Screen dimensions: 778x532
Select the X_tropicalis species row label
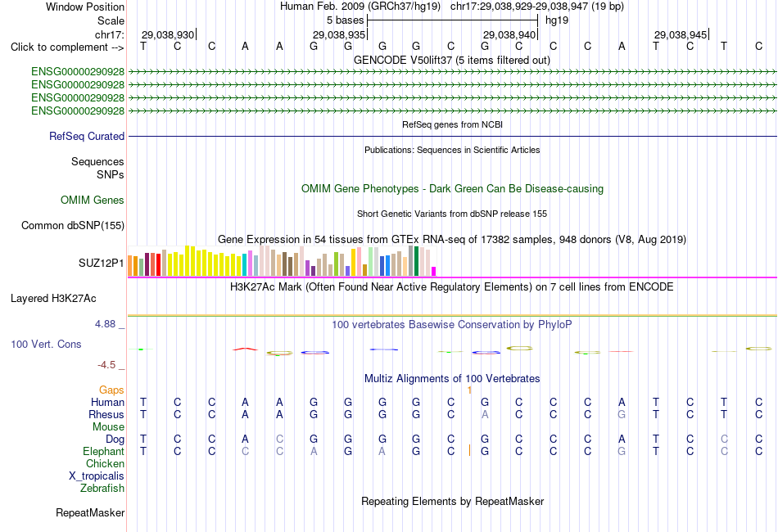tap(97, 476)
